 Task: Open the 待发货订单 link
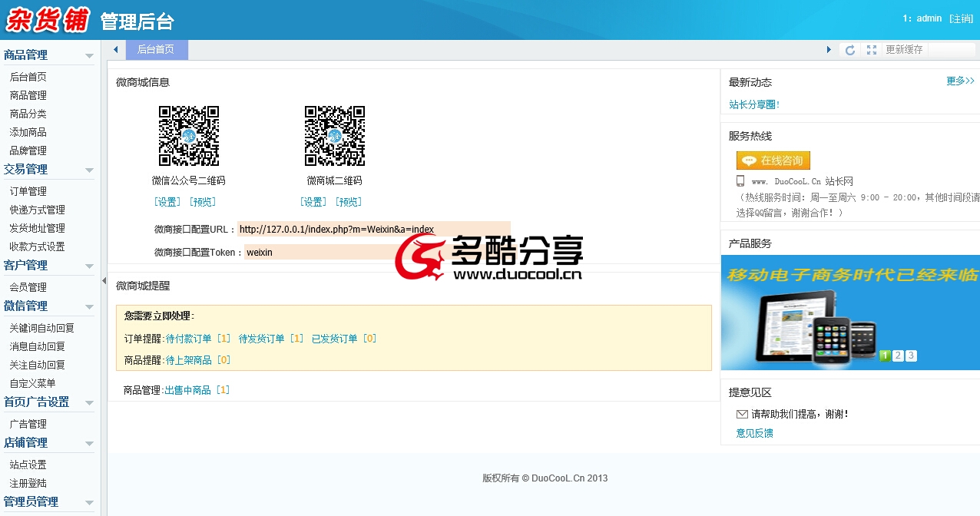(262, 339)
